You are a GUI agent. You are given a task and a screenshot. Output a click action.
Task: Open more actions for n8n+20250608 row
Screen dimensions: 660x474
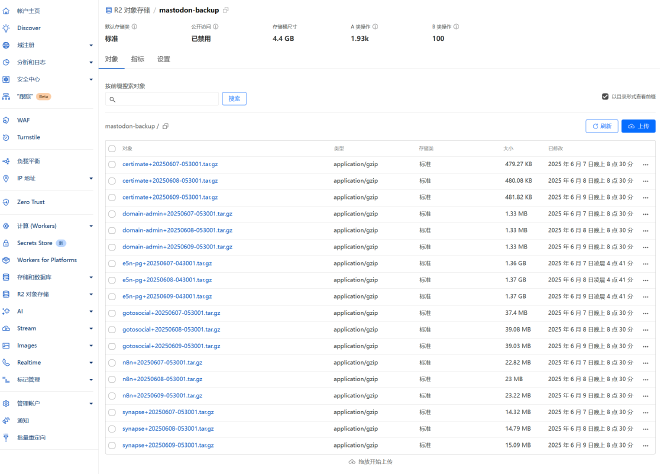[645, 379]
